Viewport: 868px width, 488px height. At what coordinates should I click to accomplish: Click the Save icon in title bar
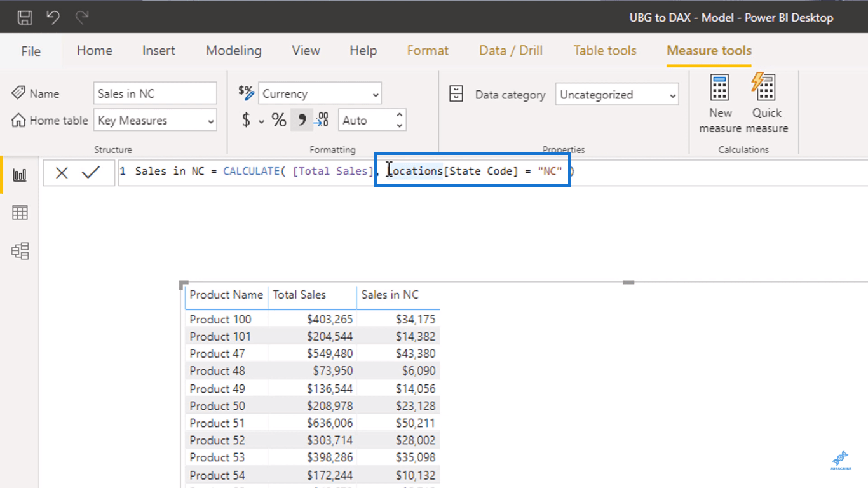pos(25,17)
